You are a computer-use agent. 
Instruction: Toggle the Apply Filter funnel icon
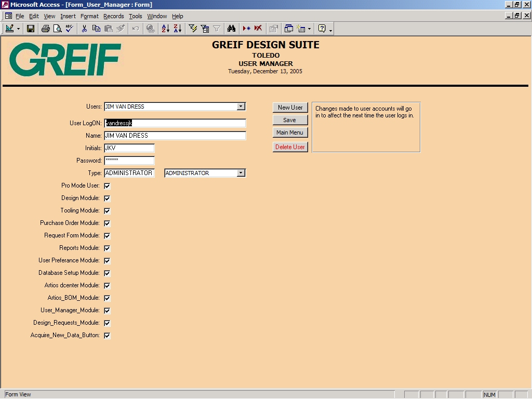point(217,29)
